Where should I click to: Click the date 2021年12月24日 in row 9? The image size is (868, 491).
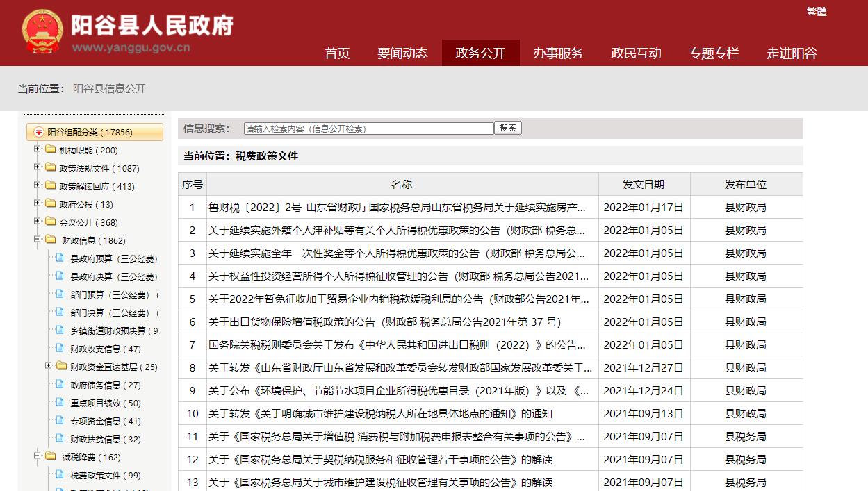pos(644,390)
